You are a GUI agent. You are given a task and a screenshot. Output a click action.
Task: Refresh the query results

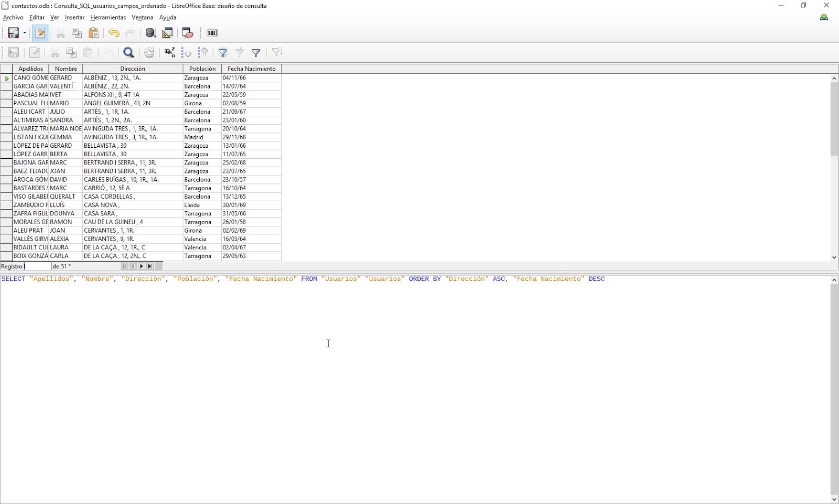(149, 52)
